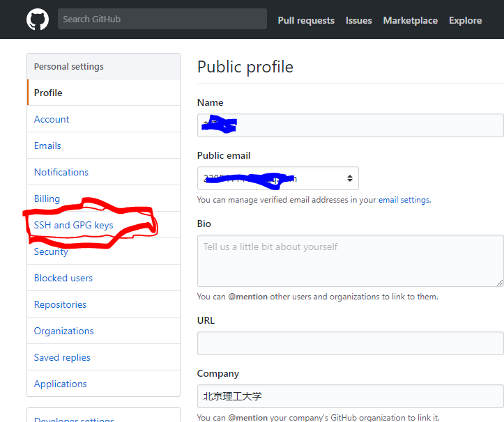Open Billing settings page
This screenshot has width=504, height=422.
tap(47, 198)
